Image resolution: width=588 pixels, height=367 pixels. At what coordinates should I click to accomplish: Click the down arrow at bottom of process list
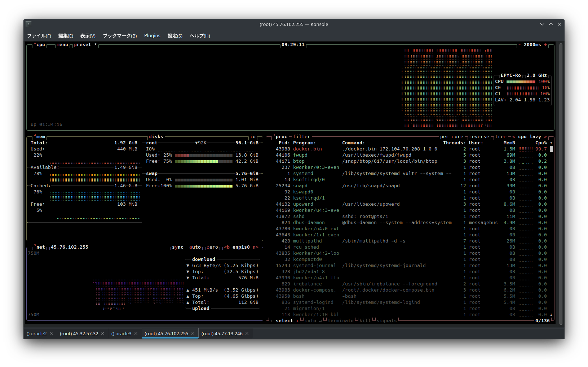pos(551,315)
